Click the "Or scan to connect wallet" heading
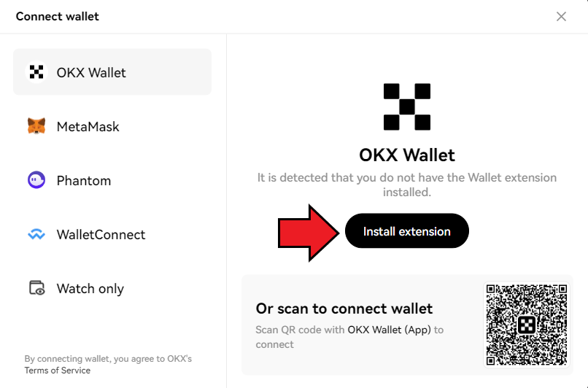588x388 pixels. [344, 309]
